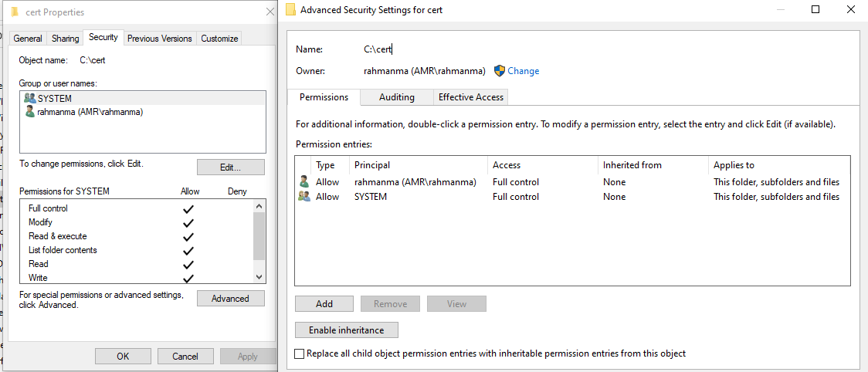Switch to the Auditing tab
The width and height of the screenshot is (868, 372).
396,97
